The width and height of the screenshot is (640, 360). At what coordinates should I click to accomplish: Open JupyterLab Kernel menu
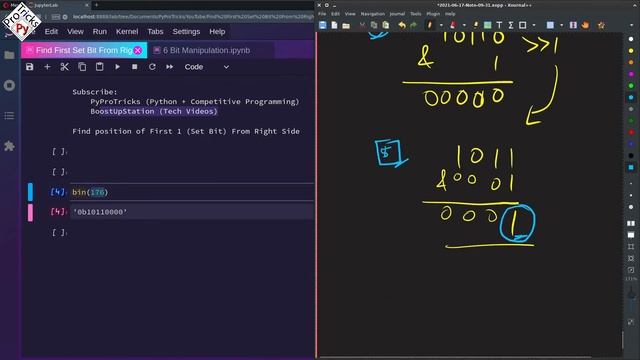pyautogui.click(x=127, y=31)
